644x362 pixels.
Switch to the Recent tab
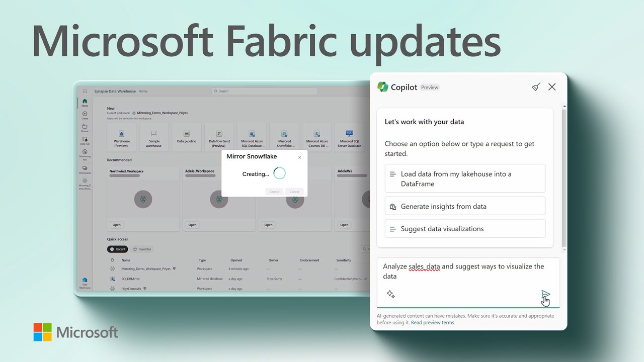[x=118, y=249]
